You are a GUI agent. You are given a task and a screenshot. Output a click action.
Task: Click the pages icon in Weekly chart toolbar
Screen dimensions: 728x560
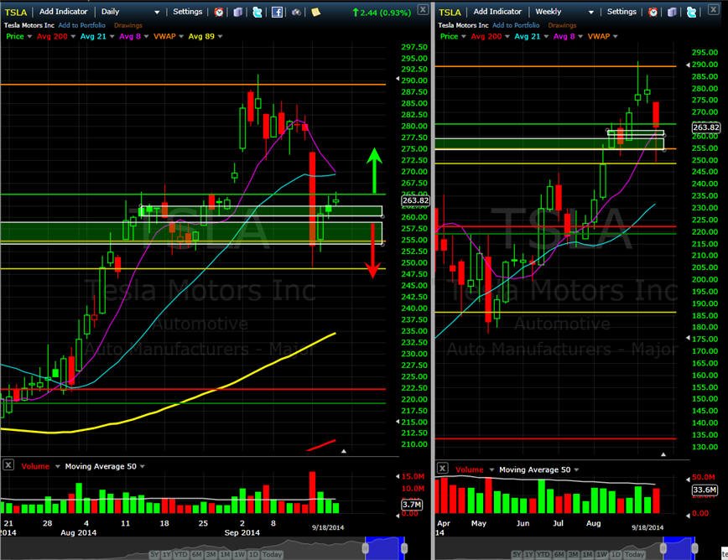672,12
